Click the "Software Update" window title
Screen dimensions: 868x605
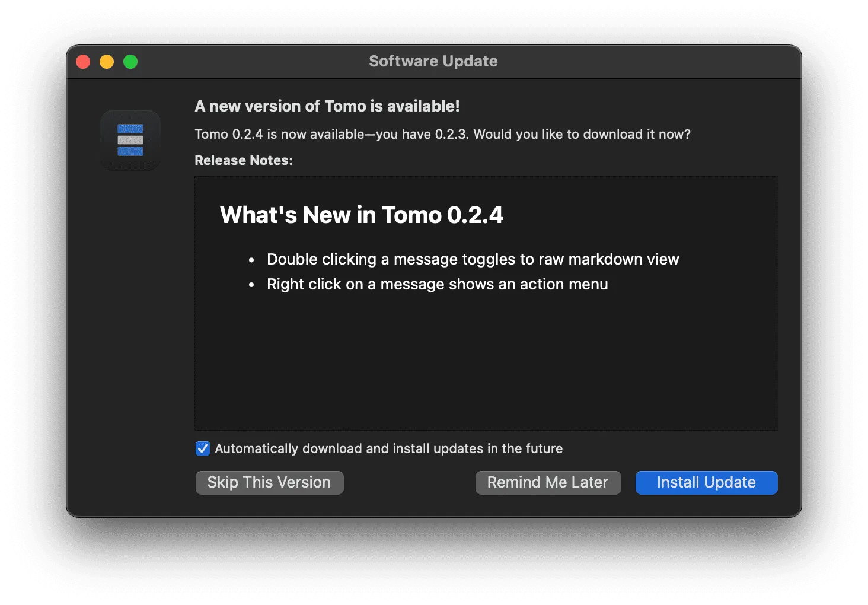pyautogui.click(x=433, y=61)
